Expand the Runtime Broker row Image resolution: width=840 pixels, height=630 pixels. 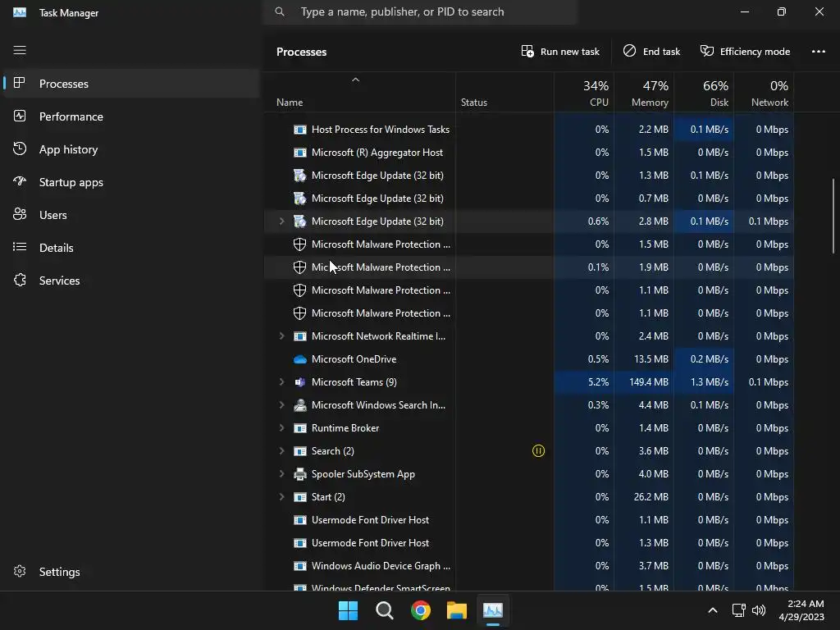(282, 428)
